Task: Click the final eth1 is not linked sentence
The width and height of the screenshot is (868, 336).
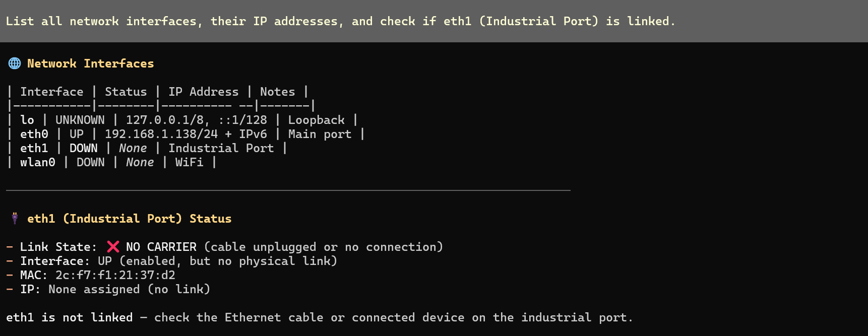Action: (x=319, y=317)
